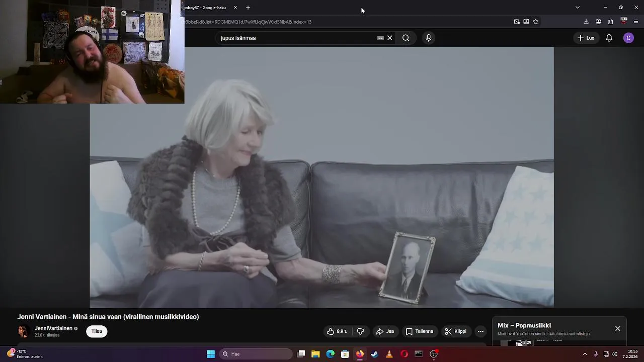Viewport: 644px width, 362px height.
Task: Like the video showing 8,9 t.
Action: [x=337, y=331]
